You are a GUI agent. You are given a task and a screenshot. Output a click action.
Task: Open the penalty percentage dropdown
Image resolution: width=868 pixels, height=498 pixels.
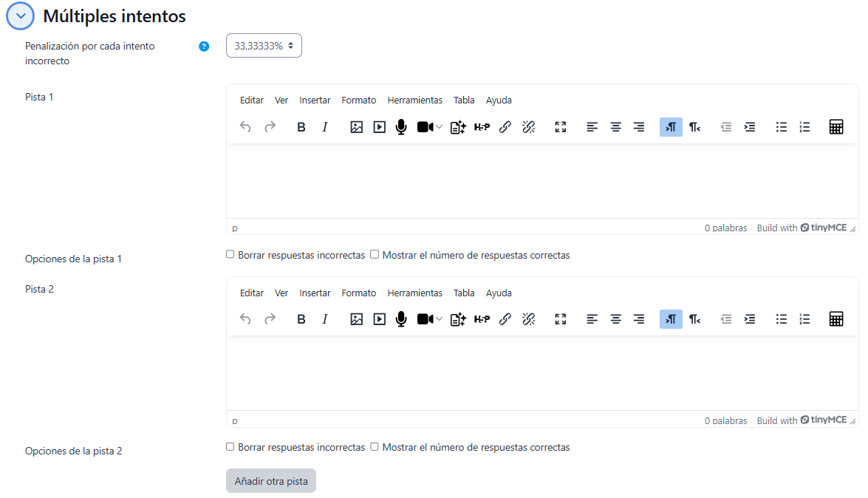point(264,46)
